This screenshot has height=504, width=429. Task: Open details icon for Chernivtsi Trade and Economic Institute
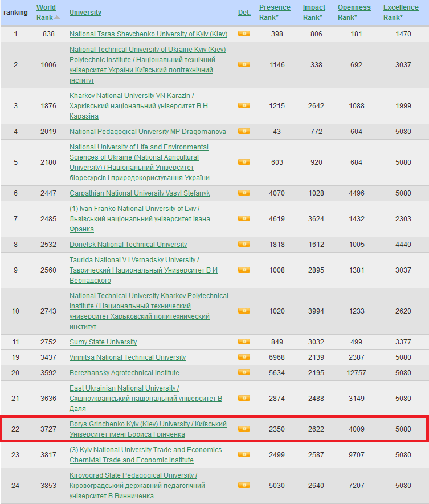point(244,454)
